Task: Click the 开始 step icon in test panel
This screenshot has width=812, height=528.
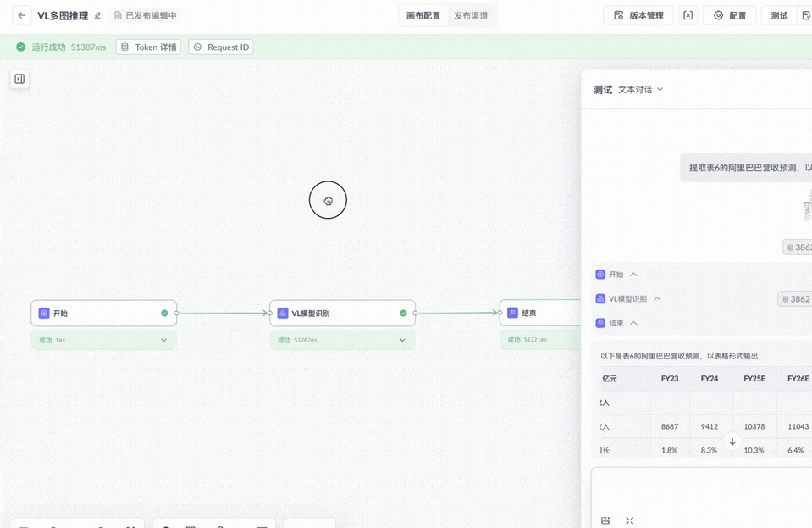Action: (600, 274)
